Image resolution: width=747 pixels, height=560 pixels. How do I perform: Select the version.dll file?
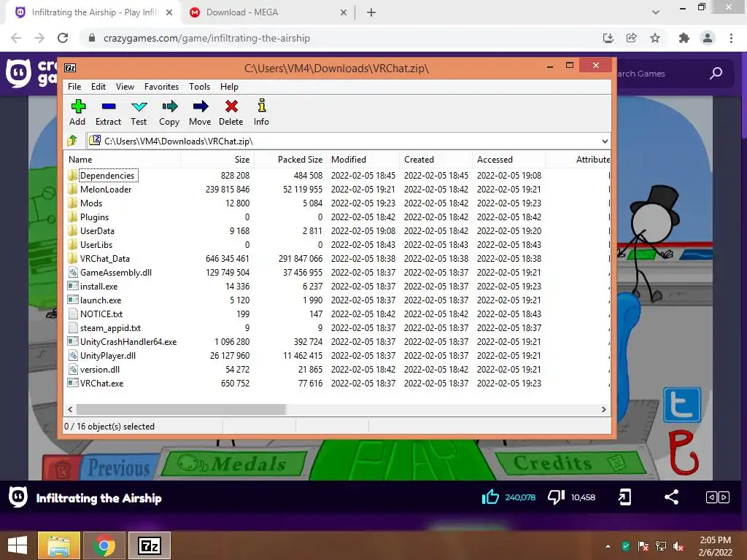99,369
